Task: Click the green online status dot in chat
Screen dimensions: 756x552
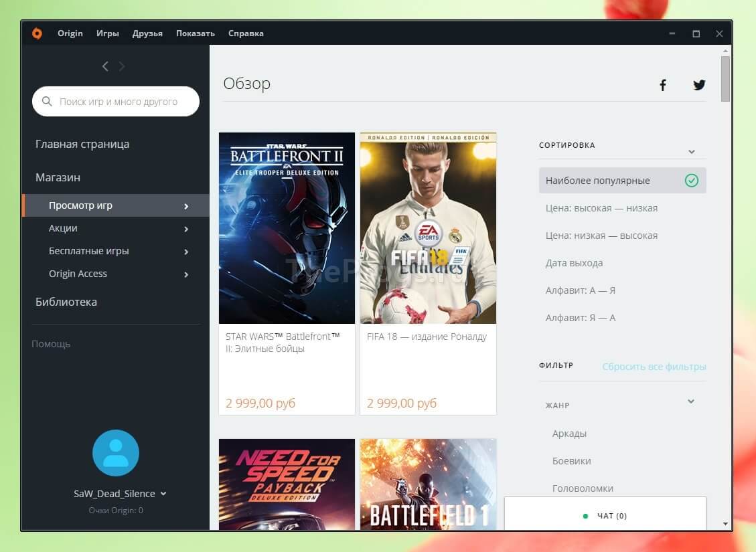Action: (x=585, y=516)
